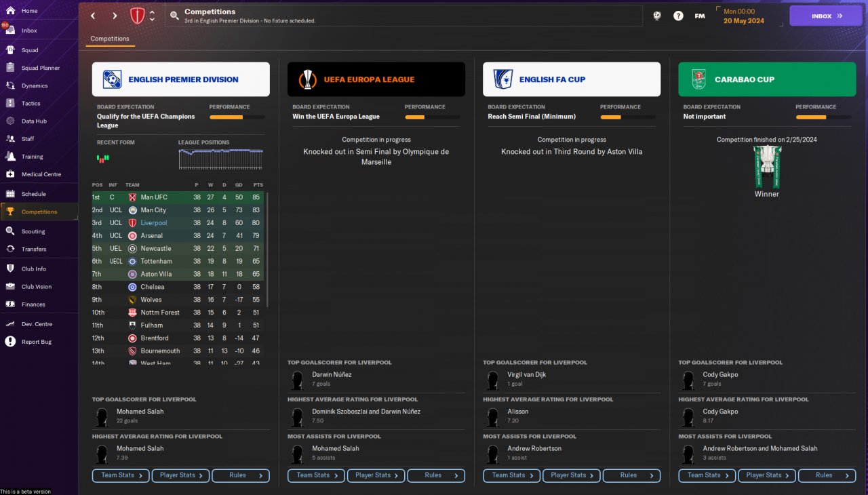Open the Club Vision icon
This screenshot has height=495, width=868.
(10, 286)
